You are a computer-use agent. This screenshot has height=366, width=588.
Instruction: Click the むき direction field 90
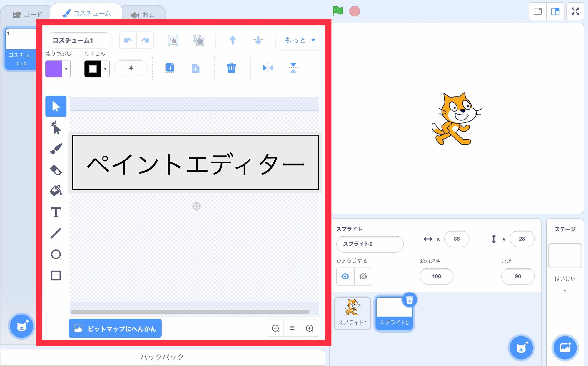pyautogui.click(x=518, y=276)
